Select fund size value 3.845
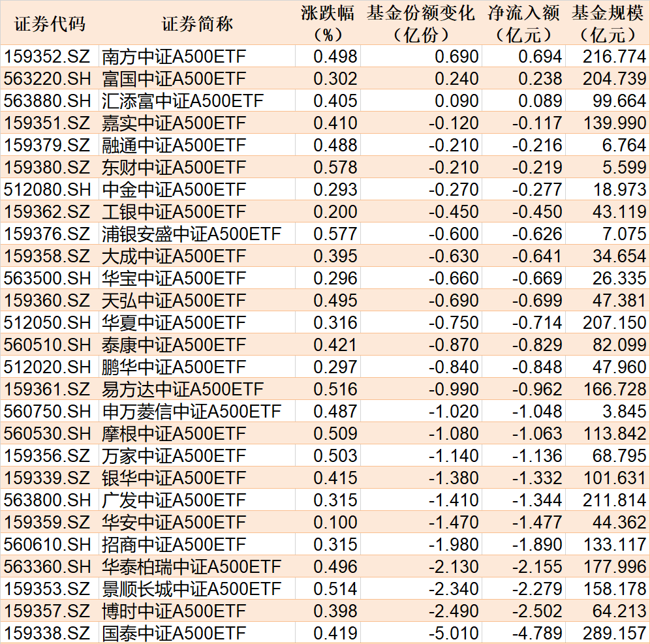Screen dimensions: 650x644 click(608, 411)
